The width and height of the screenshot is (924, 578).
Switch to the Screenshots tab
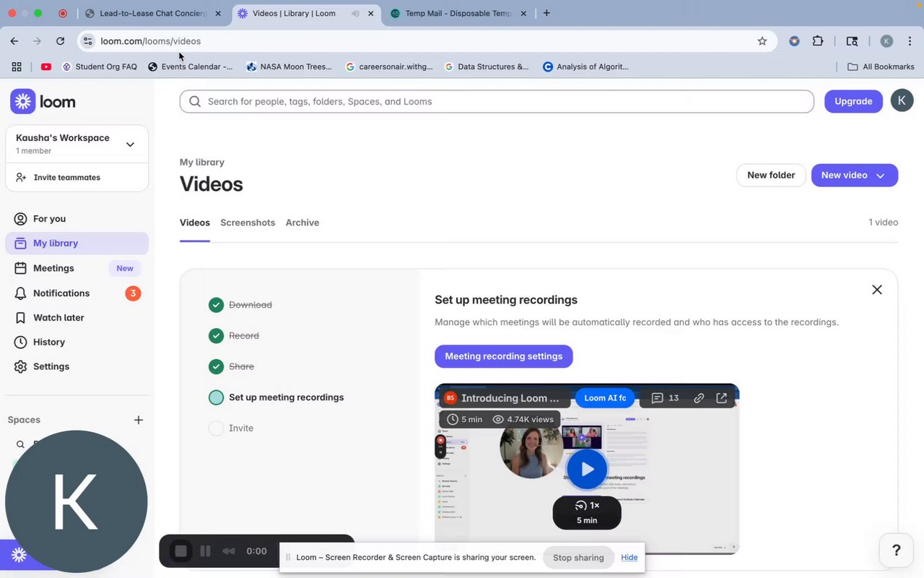(248, 223)
